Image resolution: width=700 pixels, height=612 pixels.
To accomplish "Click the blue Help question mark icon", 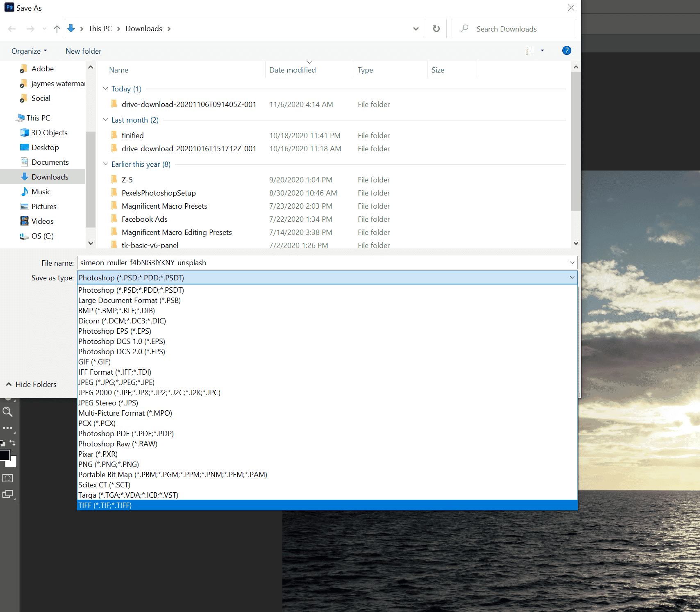I will [566, 50].
